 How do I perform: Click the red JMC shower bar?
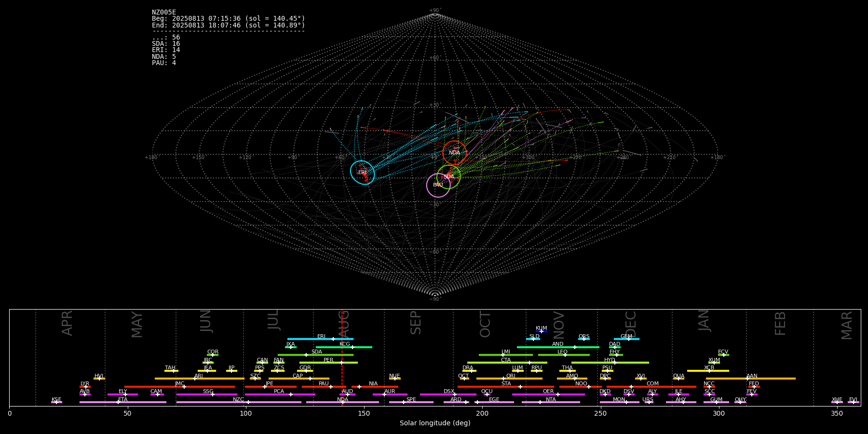click(x=179, y=387)
